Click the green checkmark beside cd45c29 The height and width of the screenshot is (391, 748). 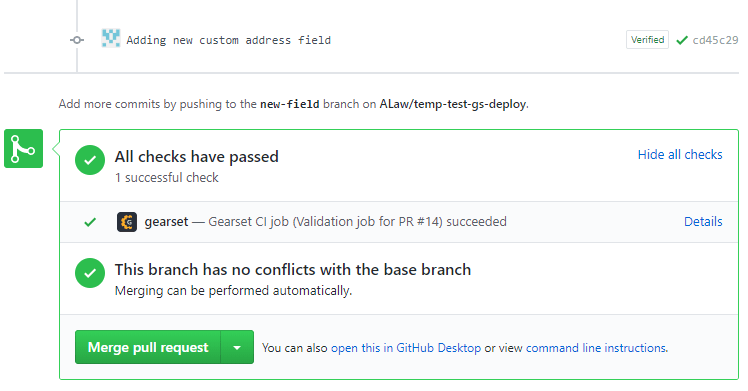[x=682, y=40]
